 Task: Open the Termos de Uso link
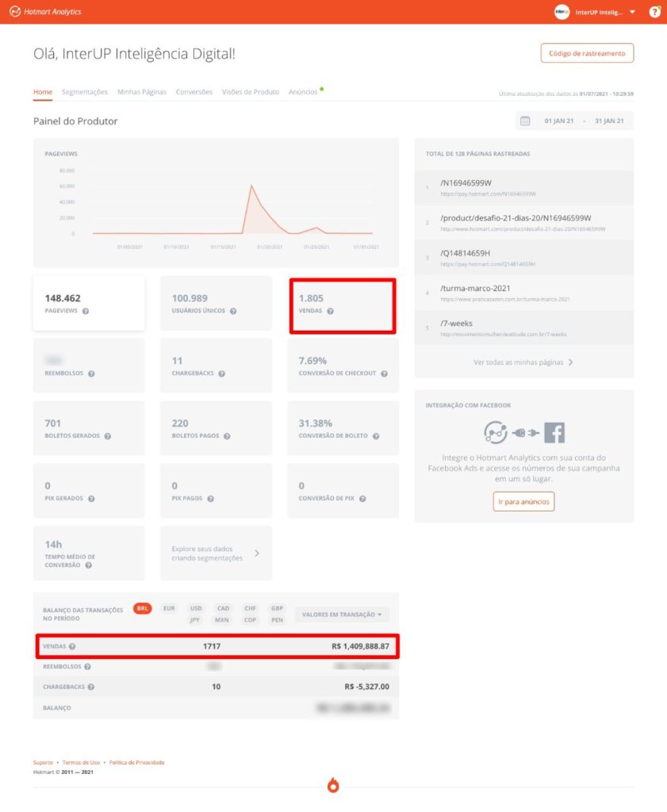82,763
